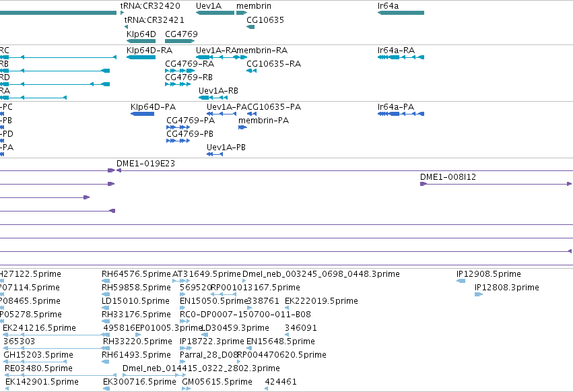Screen dimensions: 573x392
Task: Select RH59858.5prime EST label
Action: tap(136, 288)
